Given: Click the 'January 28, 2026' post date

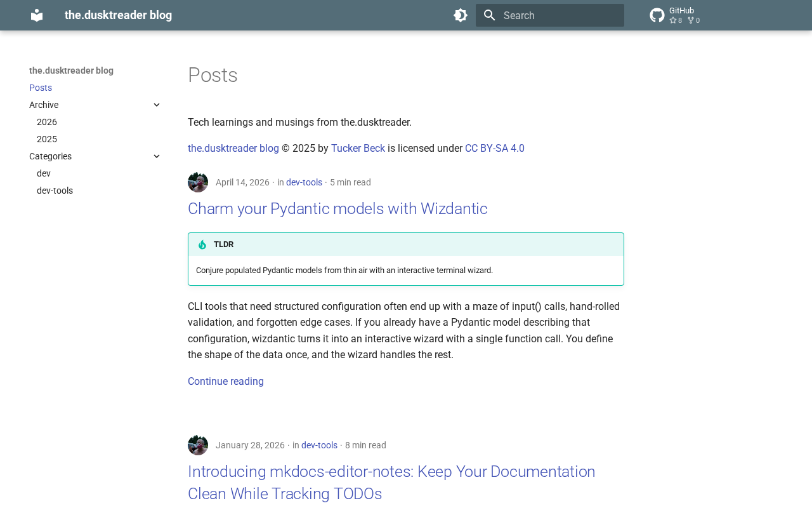Looking at the screenshot, I should (250, 445).
